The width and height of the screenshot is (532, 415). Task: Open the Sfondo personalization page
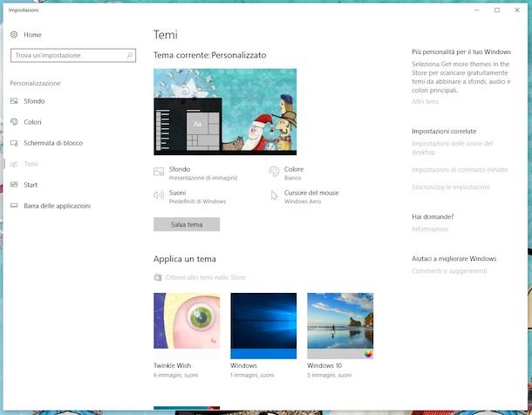(34, 101)
